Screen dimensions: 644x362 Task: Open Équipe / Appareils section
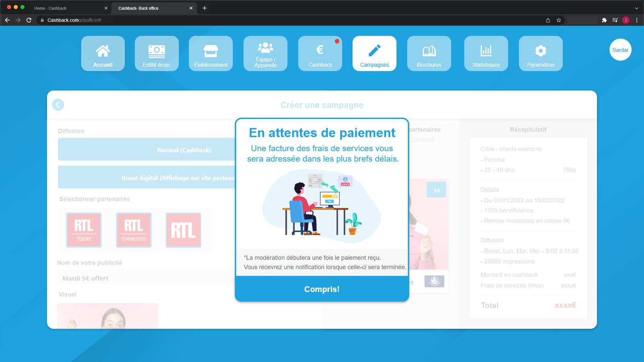tap(265, 53)
